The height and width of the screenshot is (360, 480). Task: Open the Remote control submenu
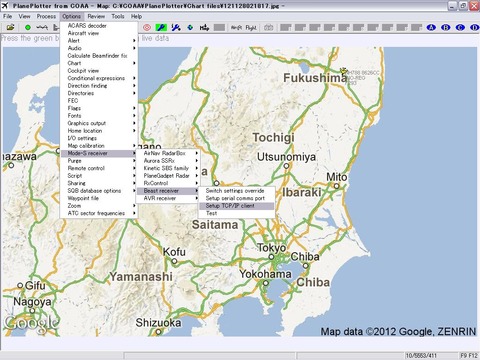pos(99,168)
